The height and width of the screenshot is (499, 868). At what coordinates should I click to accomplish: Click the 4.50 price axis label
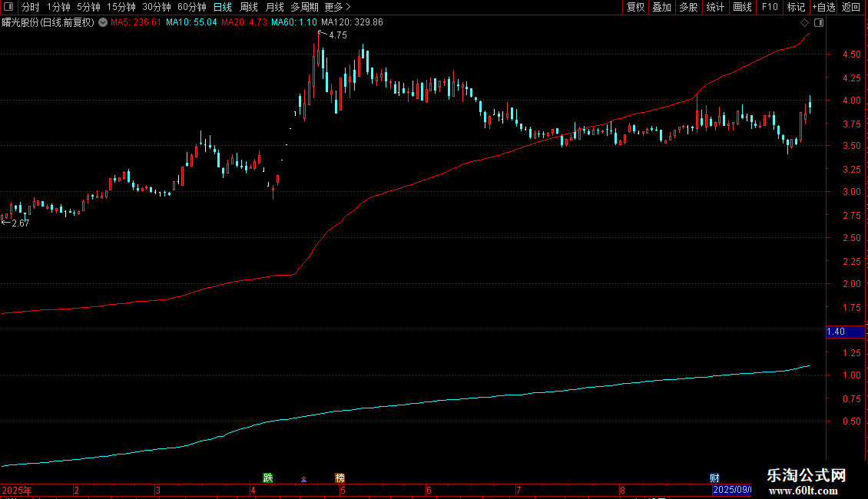(x=851, y=55)
